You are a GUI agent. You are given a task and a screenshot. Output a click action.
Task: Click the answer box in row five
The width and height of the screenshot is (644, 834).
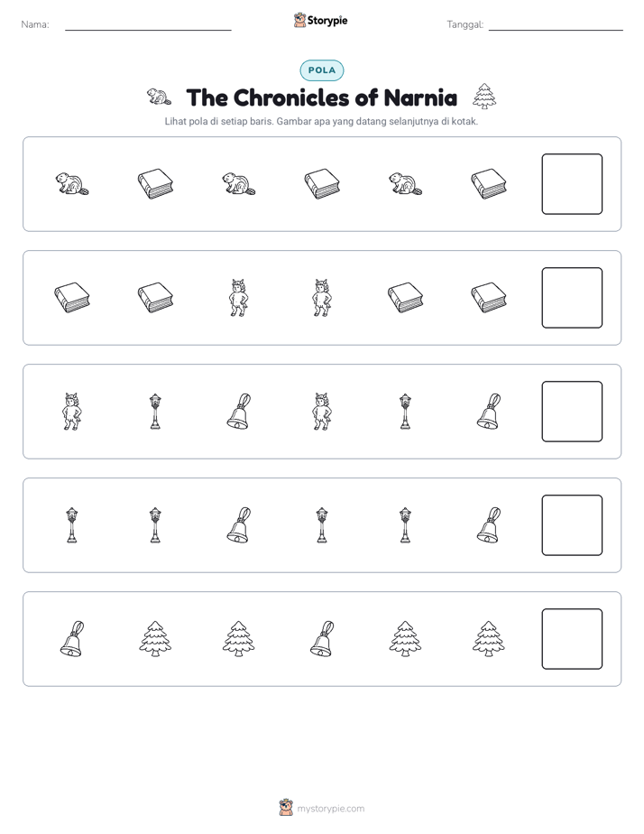point(572,639)
